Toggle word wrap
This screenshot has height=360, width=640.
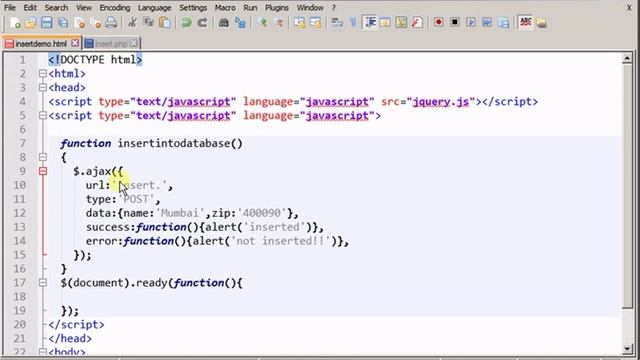[337, 23]
